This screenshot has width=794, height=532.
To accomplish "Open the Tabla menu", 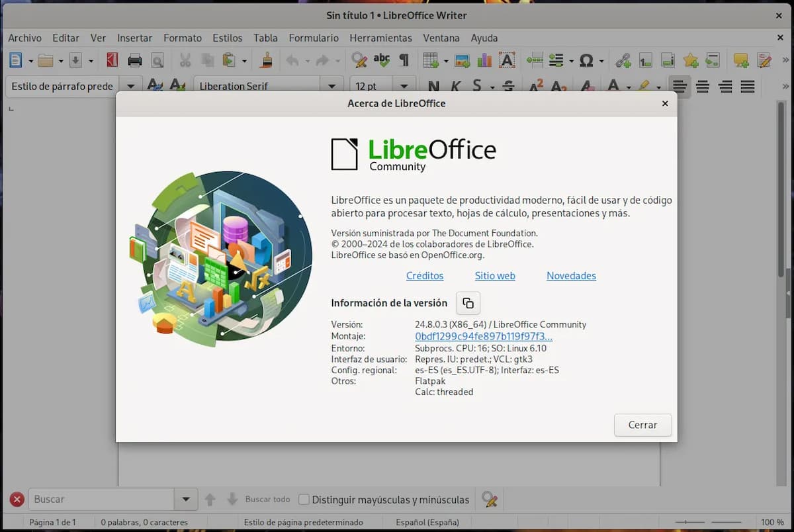I will point(265,38).
